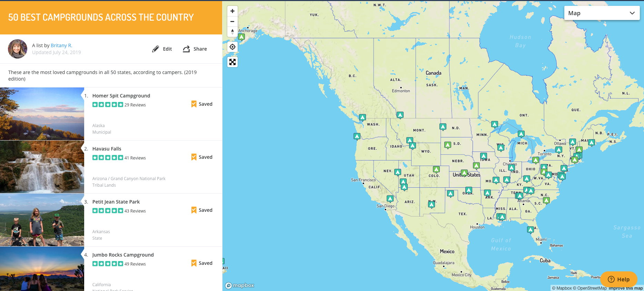Screen dimensions: 644x291
Task: View Petit Jean State Park photo
Action: coord(42,220)
